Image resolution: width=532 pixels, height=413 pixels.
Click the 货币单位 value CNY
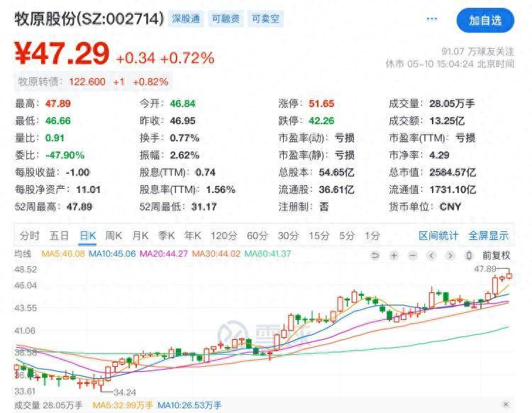click(x=450, y=207)
